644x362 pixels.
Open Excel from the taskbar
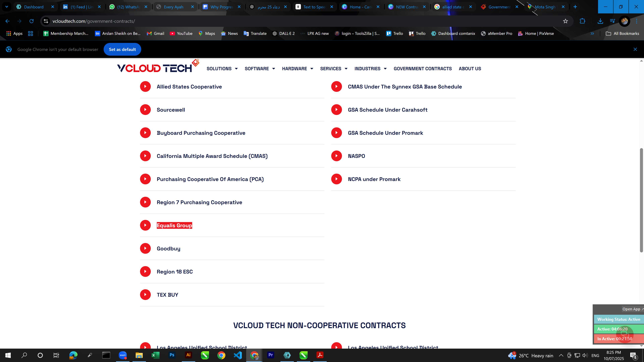click(155, 355)
